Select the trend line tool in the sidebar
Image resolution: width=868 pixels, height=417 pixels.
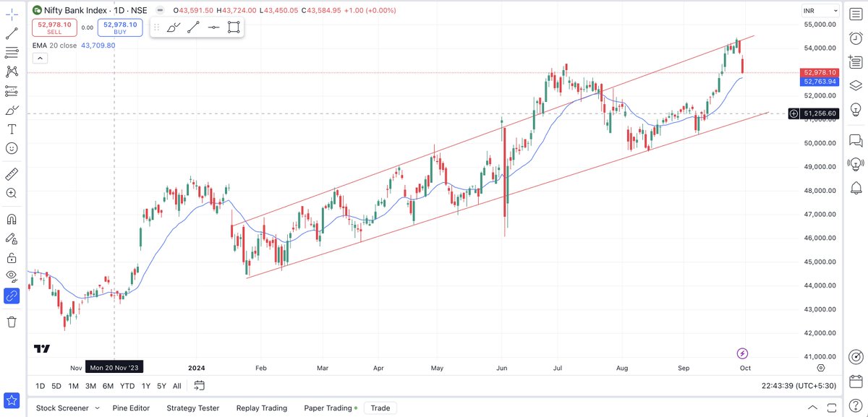[x=12, y=33]
